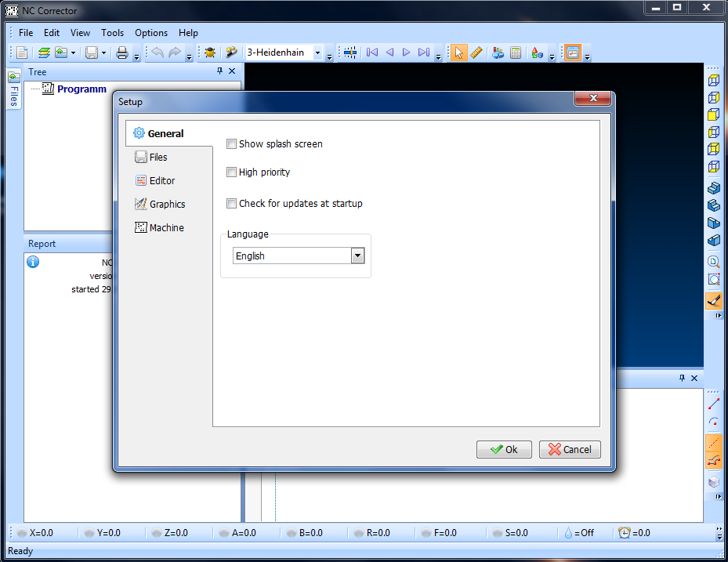Select the fully yellow front cube view

[714, 114]
